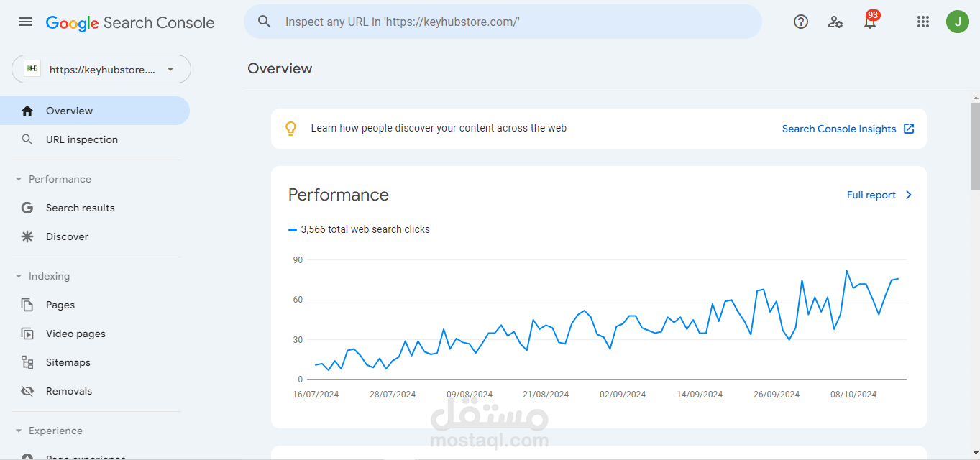Open the Video pages report
This screenshot has width=980, height=460.
[x=95, y=333]
